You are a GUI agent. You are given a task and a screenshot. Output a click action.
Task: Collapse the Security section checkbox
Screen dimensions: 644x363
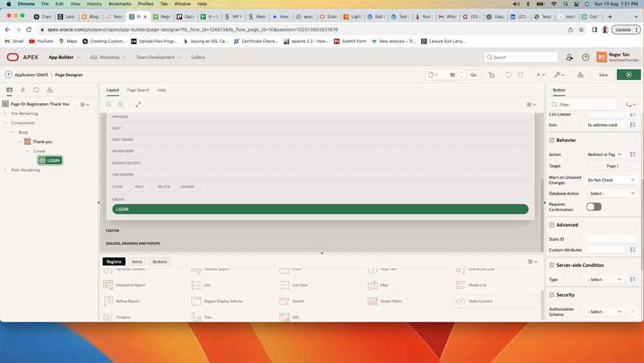pyautogui.click(x=552, y=295)
